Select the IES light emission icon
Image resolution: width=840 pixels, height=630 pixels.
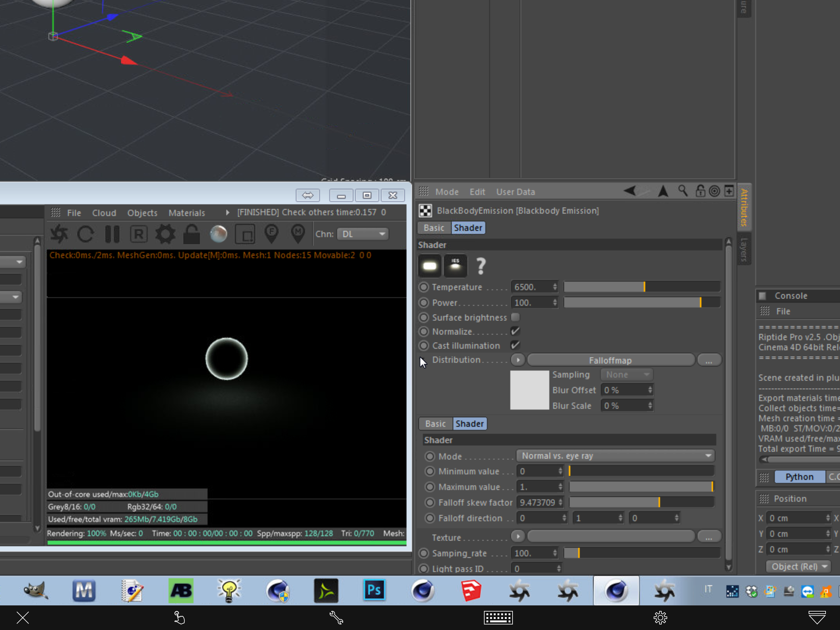pyautogui.click(x=455, y=265)
